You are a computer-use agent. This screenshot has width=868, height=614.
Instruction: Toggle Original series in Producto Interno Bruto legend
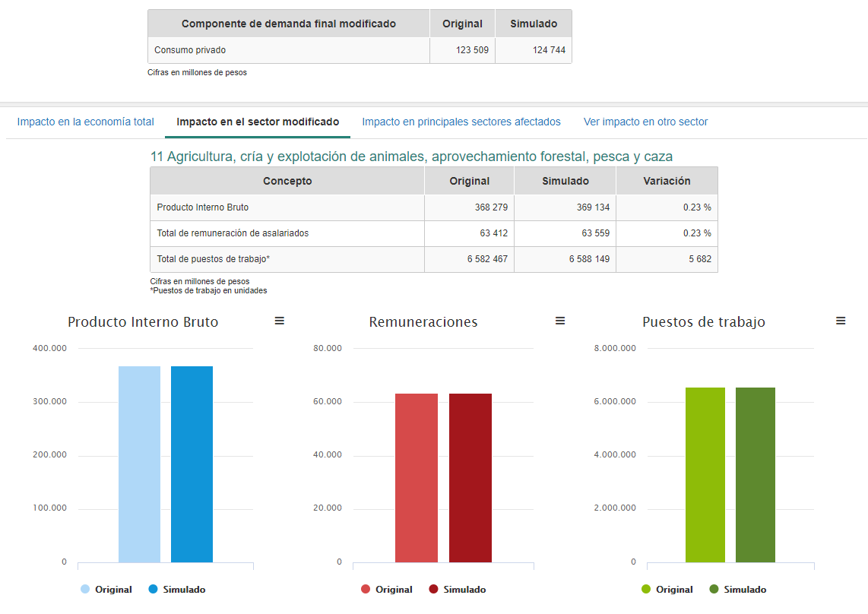click(106, 590)
